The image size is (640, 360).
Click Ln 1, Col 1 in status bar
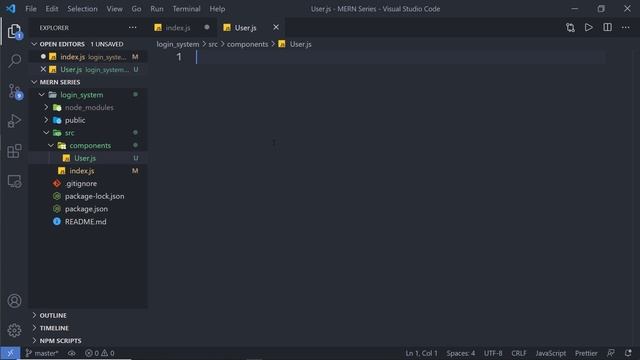(421, 353)
